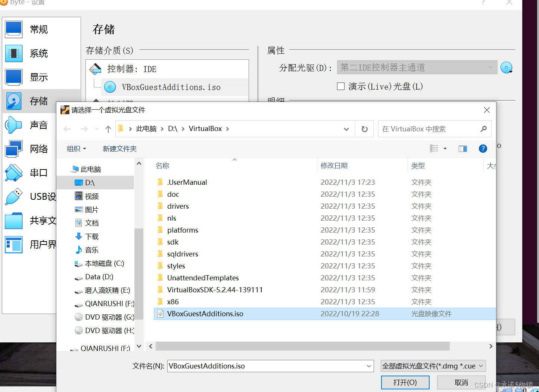Open the 用户界面 settings category
539x392 pixels.
pyautogui.click(x=30, y=245)
